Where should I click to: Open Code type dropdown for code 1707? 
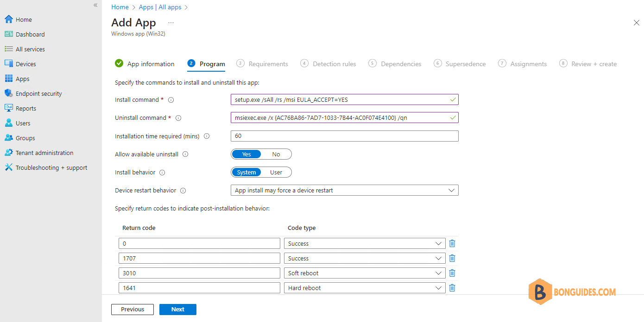(x=365, y=258)
